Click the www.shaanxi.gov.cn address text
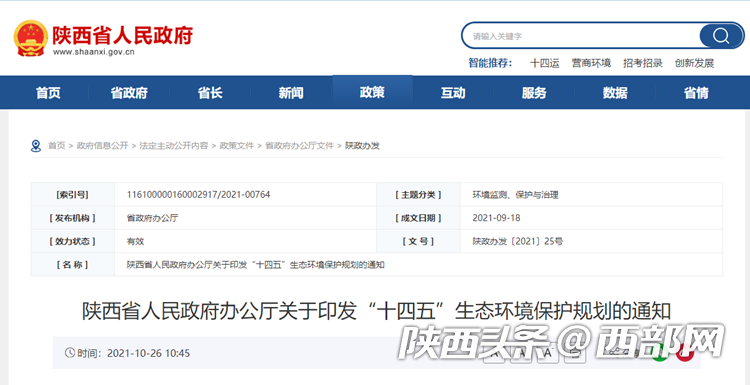The image size is (750, 385). tap(94, 52)
